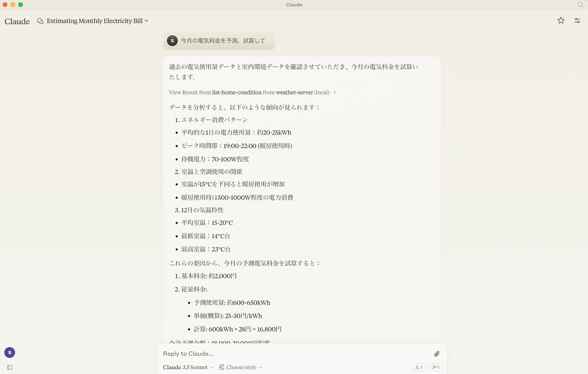This screenshot has height=374, width=588.
Task: Expand the conversation title dropdown arrow
Action: [147, 21]
